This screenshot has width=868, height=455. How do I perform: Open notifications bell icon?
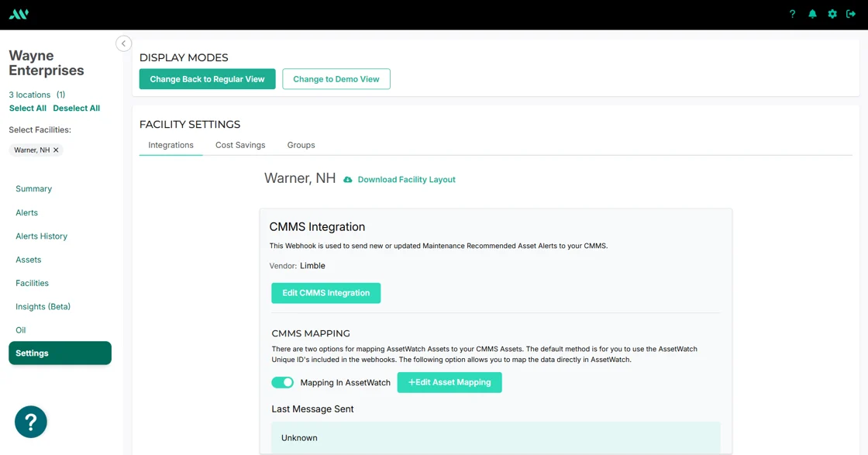812,14
